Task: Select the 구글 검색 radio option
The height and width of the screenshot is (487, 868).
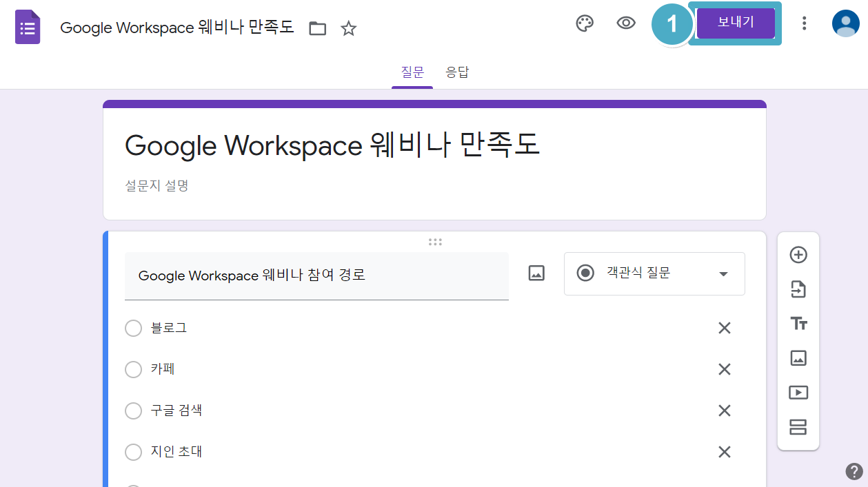Action: point(133,411)
